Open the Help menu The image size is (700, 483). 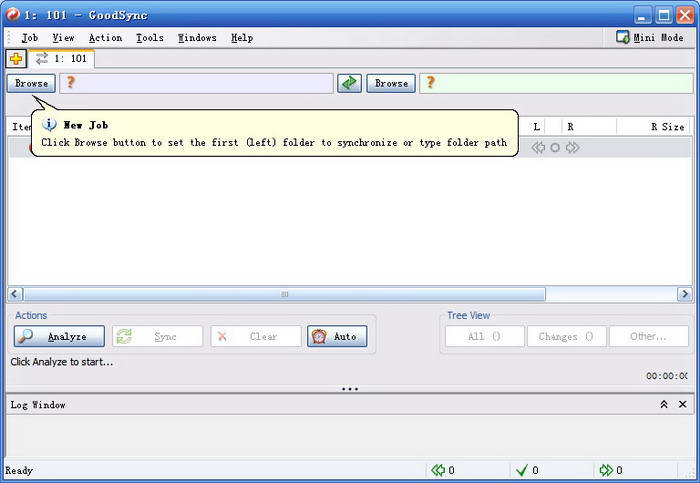242,38
